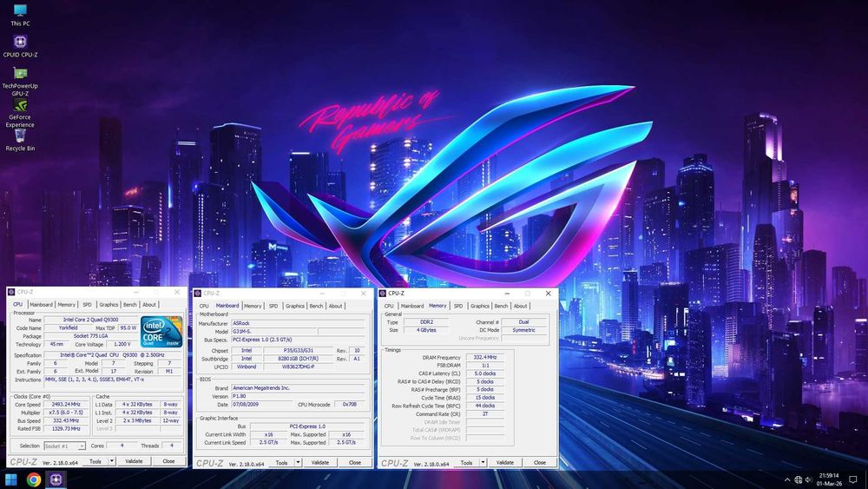The height and width of the screenshot is (489, 868).
Task: Select Mainboard tab in right CPU-Z window
Action: 411,306
